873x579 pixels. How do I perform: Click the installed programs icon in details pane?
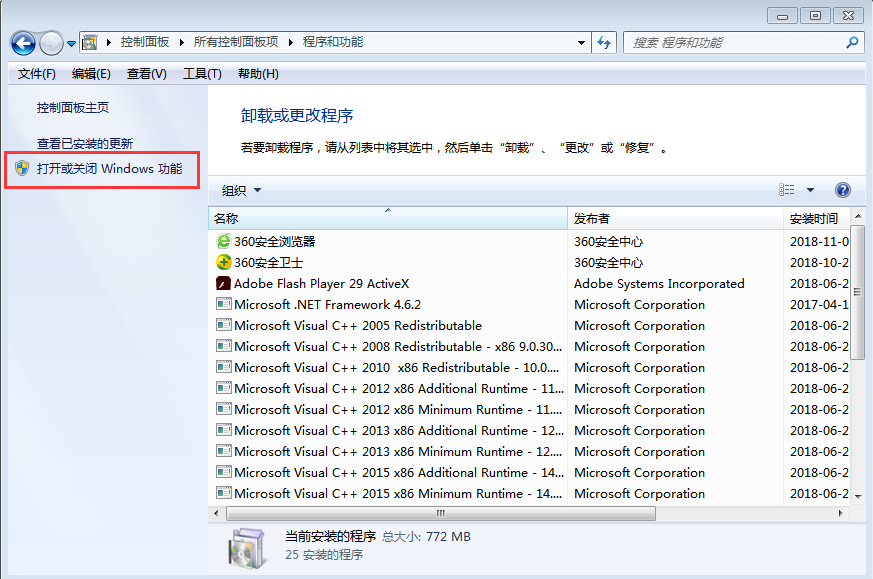(247, 548)
